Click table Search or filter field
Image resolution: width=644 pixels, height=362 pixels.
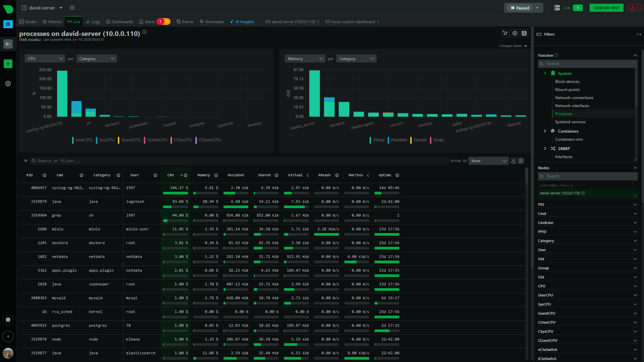point(239,161)
